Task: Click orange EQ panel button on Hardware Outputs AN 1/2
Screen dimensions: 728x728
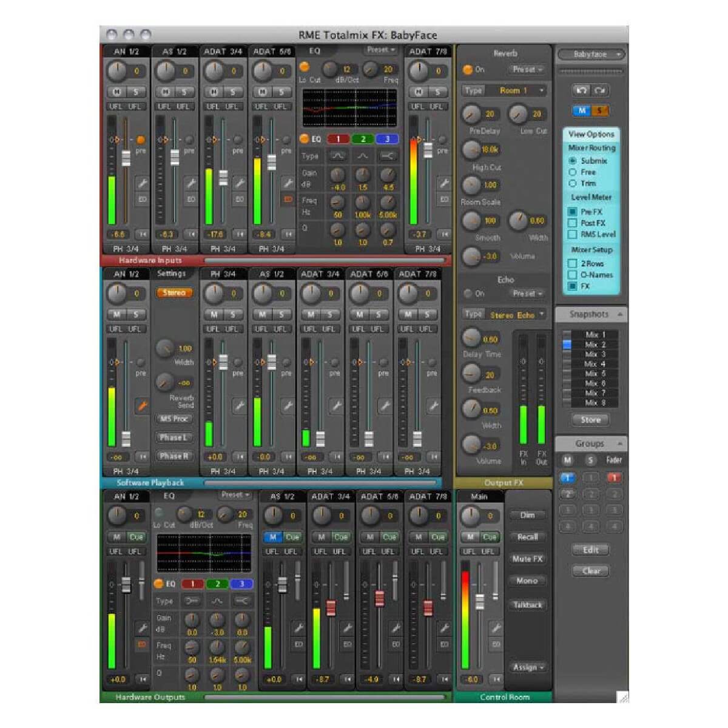Action: tap(142, 644)
